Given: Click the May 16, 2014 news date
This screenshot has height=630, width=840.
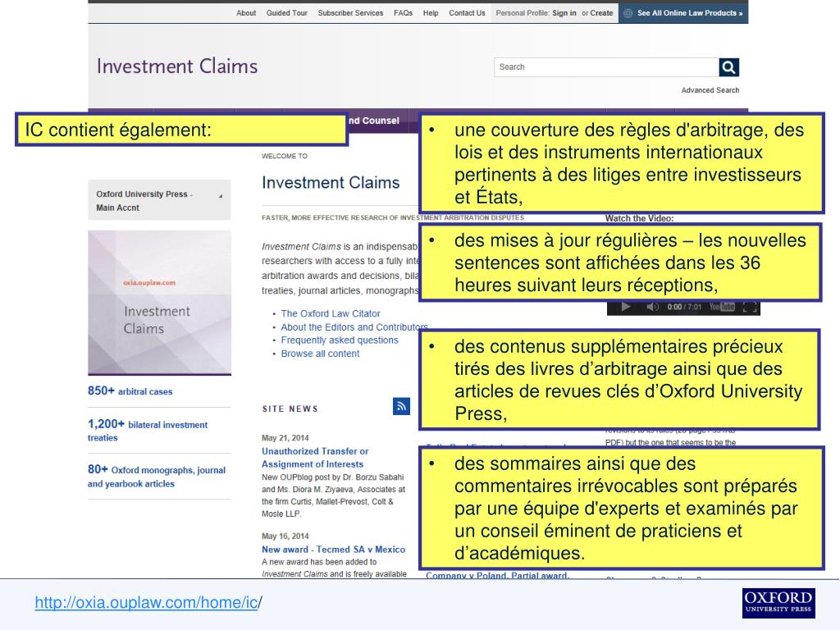Looking at the screenshot, I should pyautogui.click(x=285, y=536).
